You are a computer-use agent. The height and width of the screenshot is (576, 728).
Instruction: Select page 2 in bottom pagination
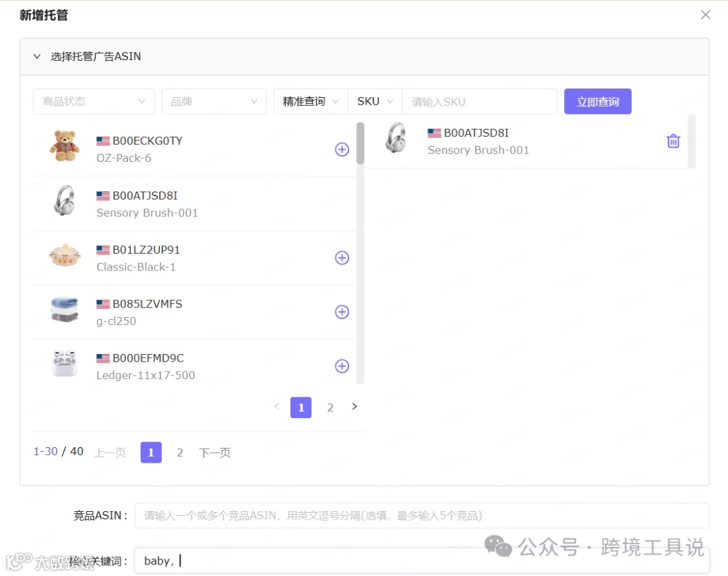pos(180,453)
